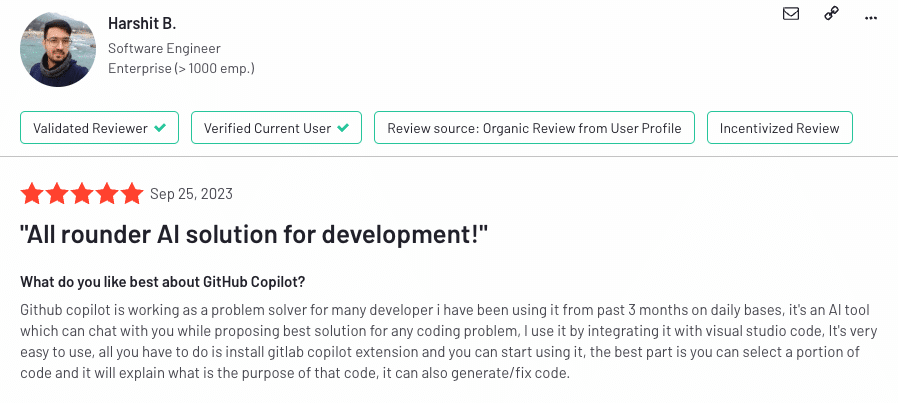This screenshot has width=898, height=403.
Task: Open the "All rounder AI solution" review title
Action: tap(254, 236)
